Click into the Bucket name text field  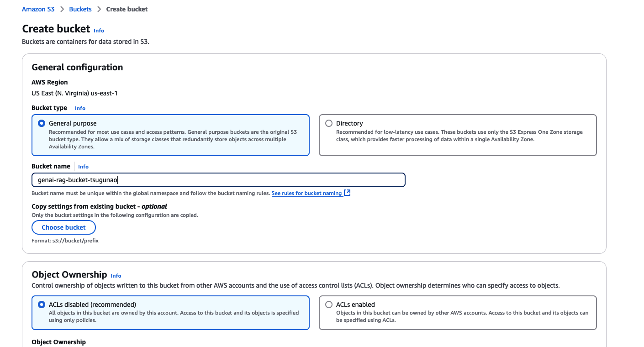(218, 180)
